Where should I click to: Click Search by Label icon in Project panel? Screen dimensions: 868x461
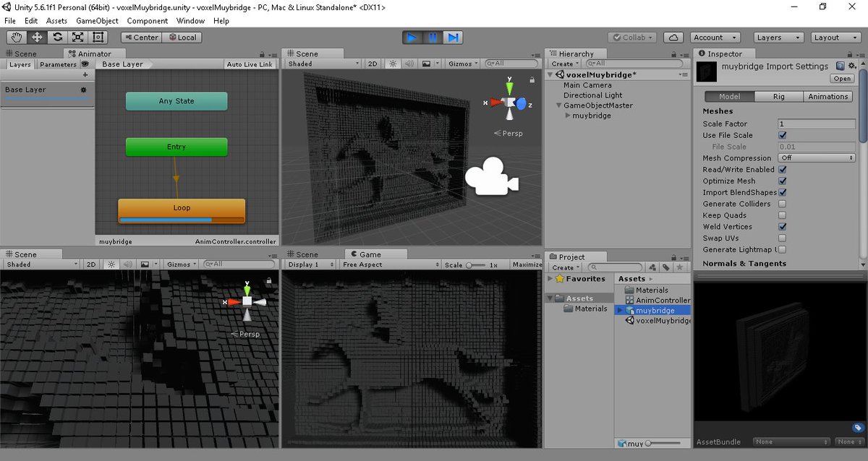(665, 267)
